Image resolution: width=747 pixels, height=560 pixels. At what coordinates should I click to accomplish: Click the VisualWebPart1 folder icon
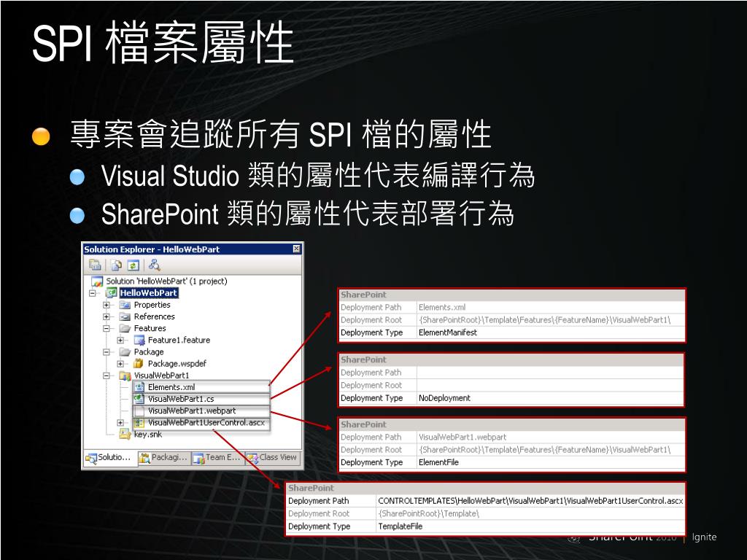pyautogui.click(x=125, y=376)
